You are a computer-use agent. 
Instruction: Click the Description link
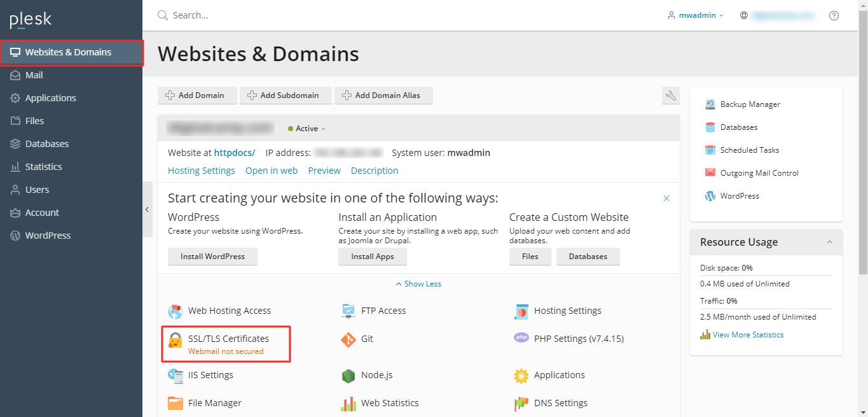(375, 171)
